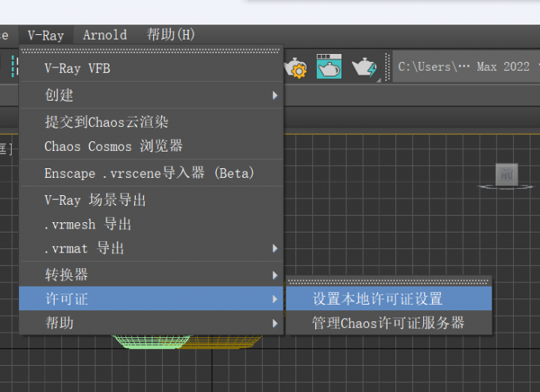
Task: Open the Render Setup teapot gear icon
Action: point(296,67)
